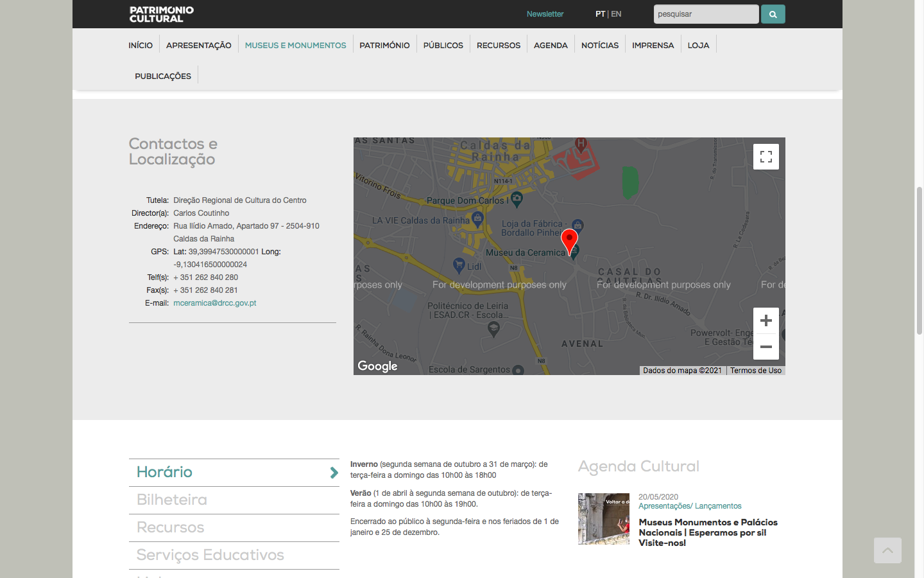
Task: Click the red location pin marker
Action: [569, 241]
